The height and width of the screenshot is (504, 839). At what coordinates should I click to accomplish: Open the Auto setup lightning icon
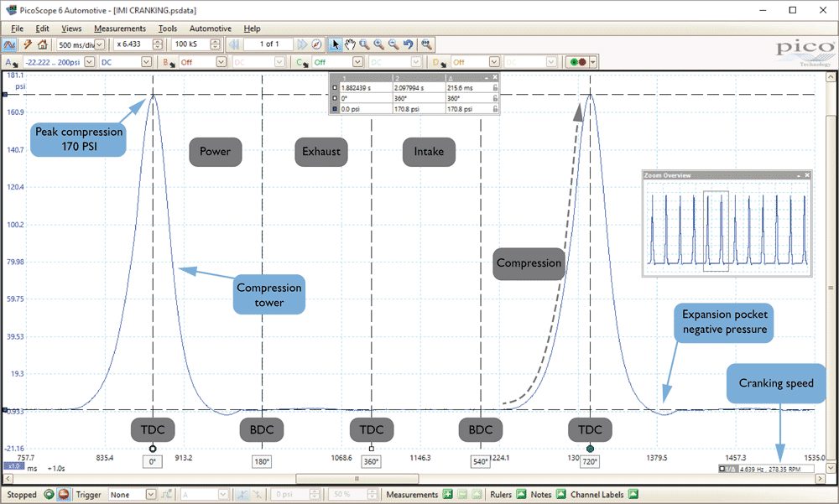point(28,45)
